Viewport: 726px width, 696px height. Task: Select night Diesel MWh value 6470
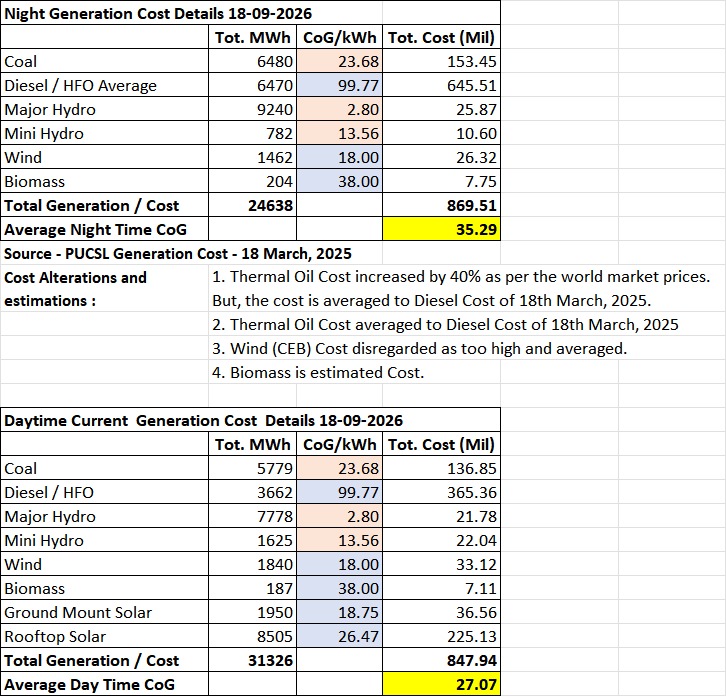252,85
